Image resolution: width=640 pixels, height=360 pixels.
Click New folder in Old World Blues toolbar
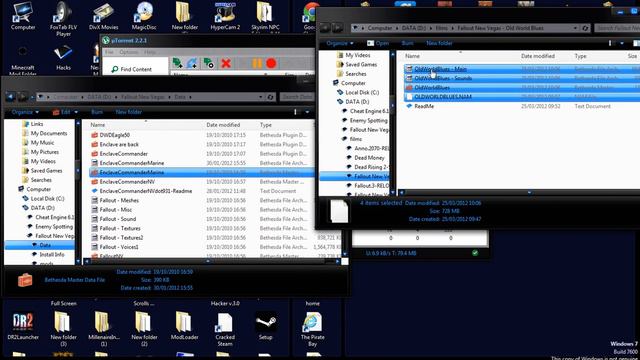click(x=439, y=43)
